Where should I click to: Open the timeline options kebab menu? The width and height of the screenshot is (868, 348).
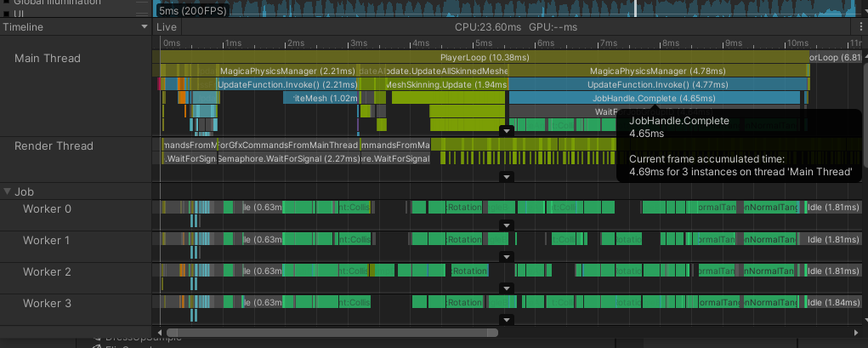coord(860,26)
